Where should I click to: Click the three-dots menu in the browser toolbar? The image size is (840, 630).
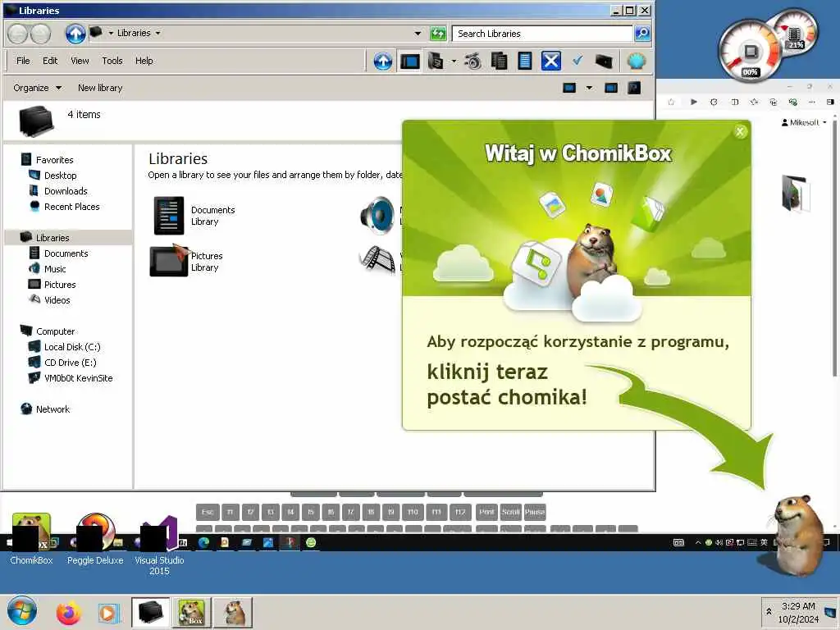click(812, 102)
